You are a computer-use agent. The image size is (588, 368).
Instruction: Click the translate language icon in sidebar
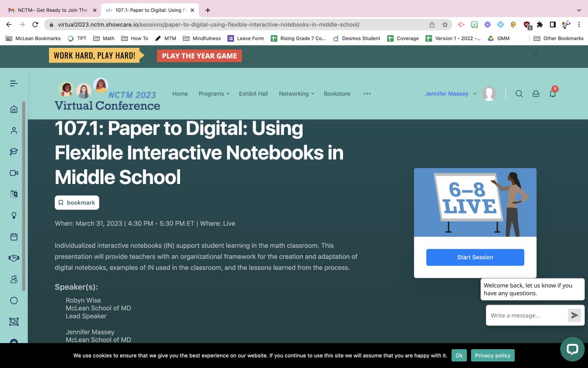[14, 194]
